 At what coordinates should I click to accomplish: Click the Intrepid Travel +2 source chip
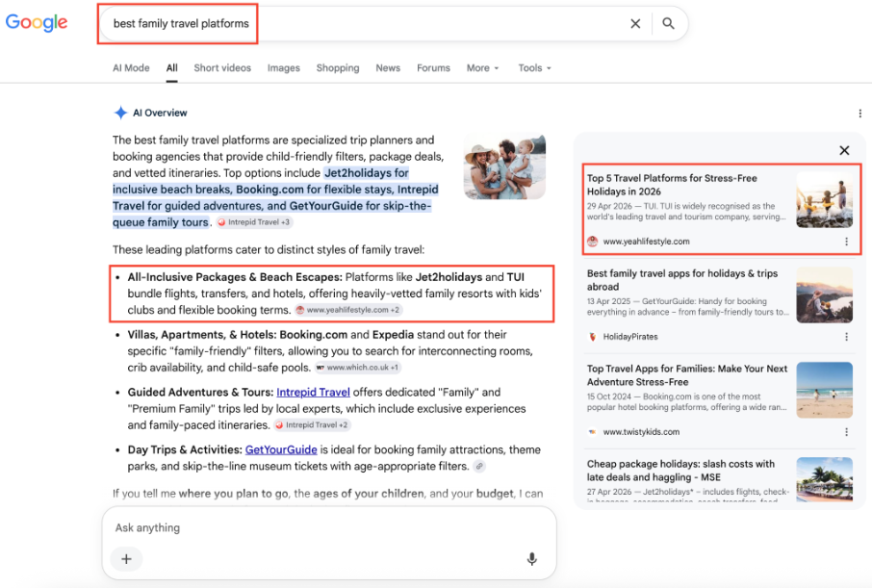click(312, 425)
